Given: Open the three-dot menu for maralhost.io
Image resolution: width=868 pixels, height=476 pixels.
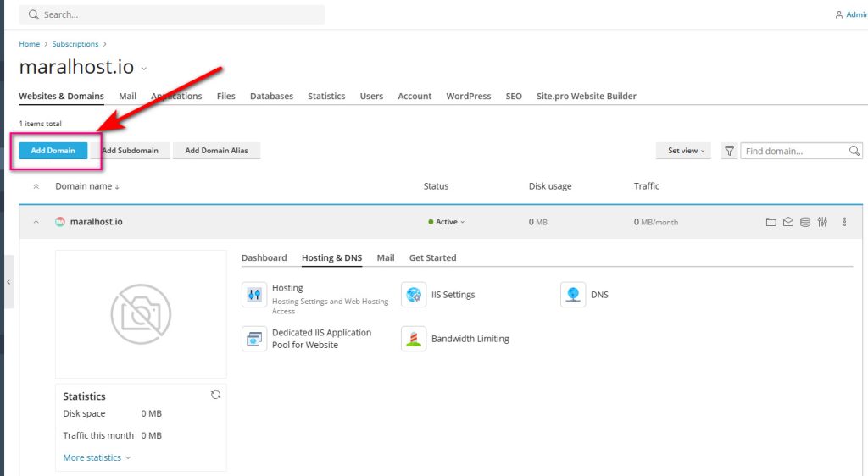Looking at the screenshot, I should pyautogui.click(x=844, y=222).
